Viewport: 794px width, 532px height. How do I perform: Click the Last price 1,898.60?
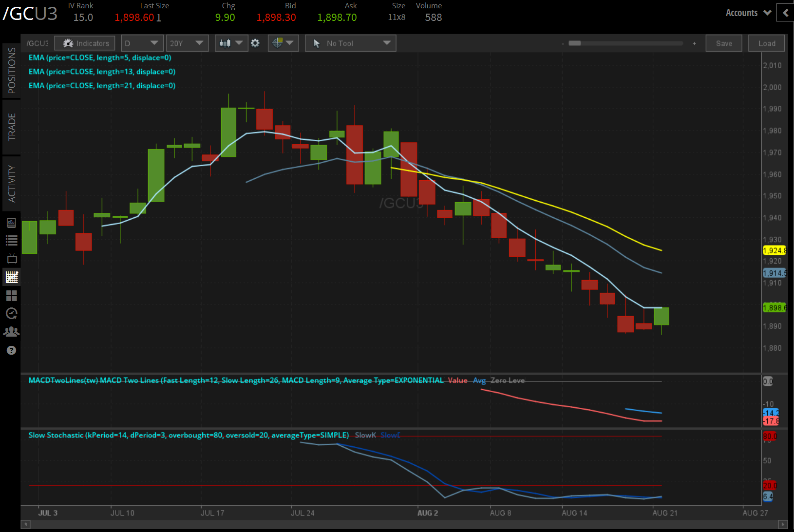coord(134,18)
